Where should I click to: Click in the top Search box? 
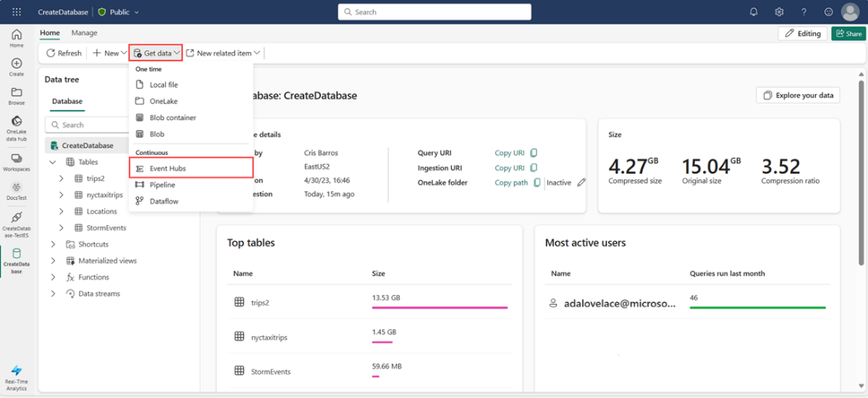[434, 12]
